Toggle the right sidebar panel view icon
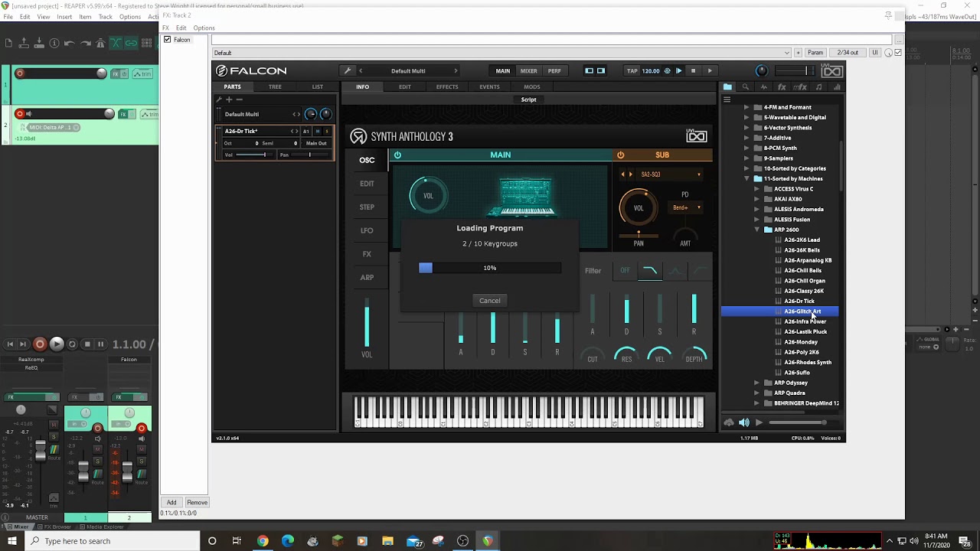The width and height of the screenshot is (980, 551). [x=601, y=71]
